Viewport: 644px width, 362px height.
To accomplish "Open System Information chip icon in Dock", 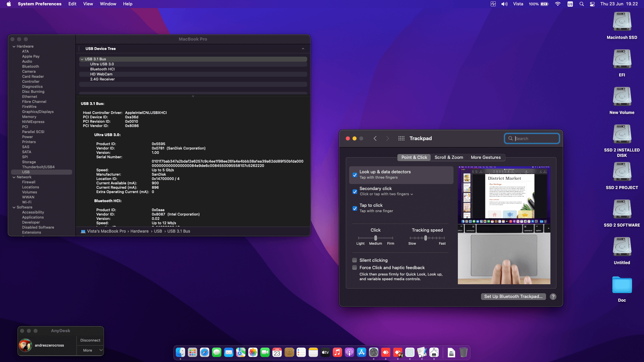I will 434,352.
